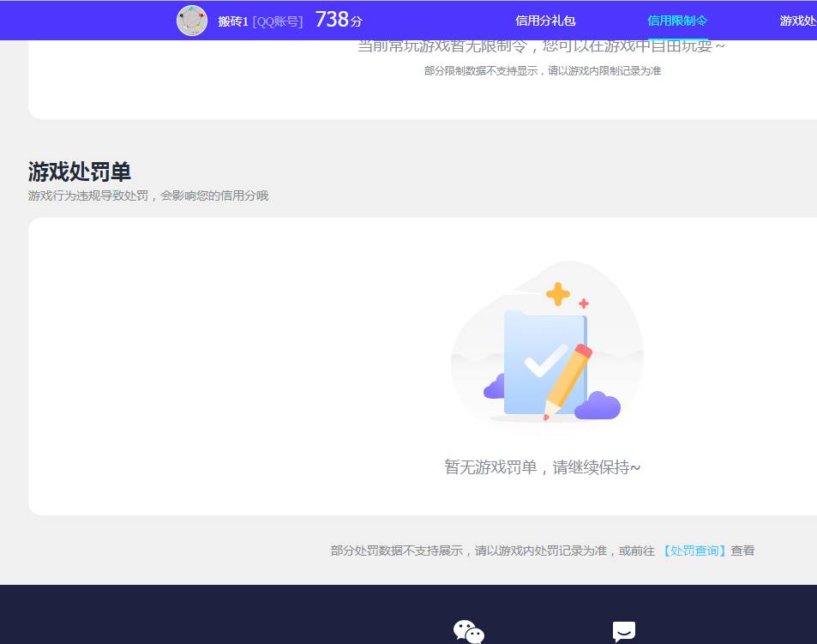Select the 信用分礼包 menu item
The width and height of the screenshot is (817, 644).
pos(544,20)
